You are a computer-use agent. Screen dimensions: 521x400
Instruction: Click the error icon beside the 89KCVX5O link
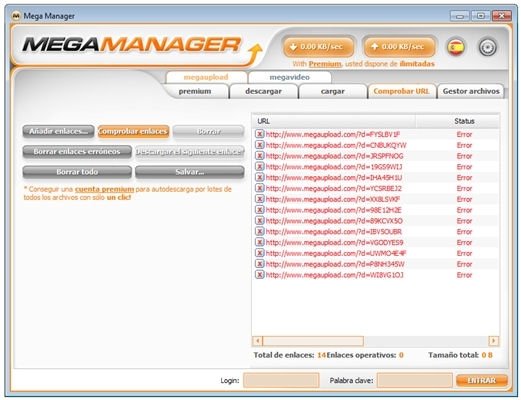click(259, 220)
